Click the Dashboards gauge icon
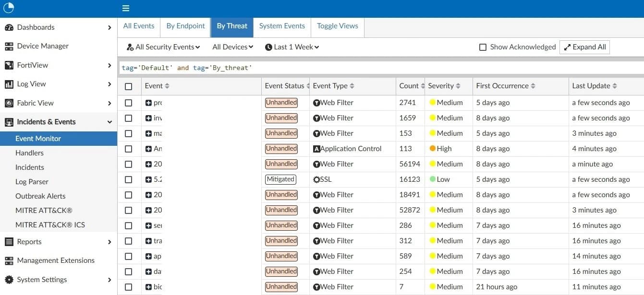Image resolution: width=644 pixels, height=295 pixels. [9, 27]
